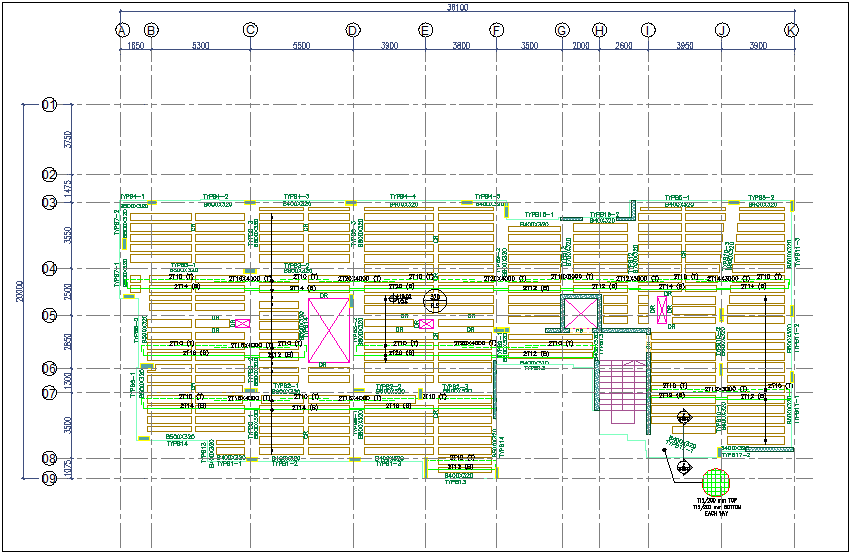Click the 3500 dimension between F and G
Image resolution: width=852 pixels, height=554 pixels.
coord(529,46)
